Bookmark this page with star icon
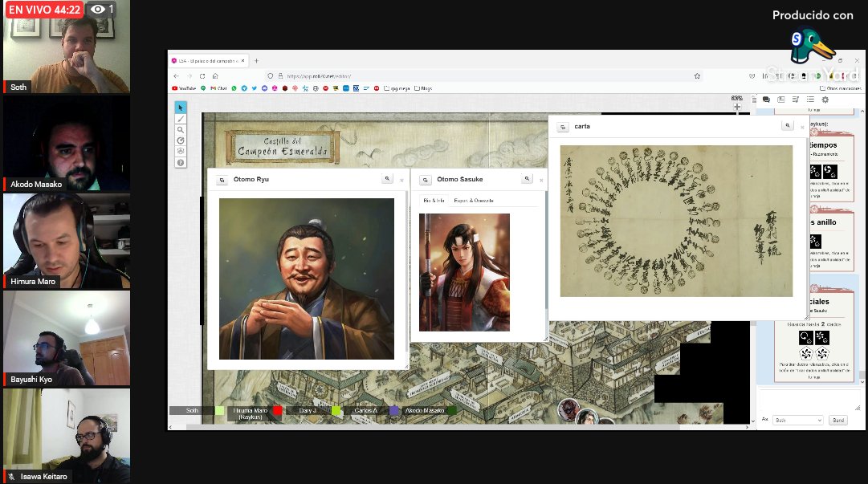The height and width of the screenshot is (484, 868). (697, 75)
